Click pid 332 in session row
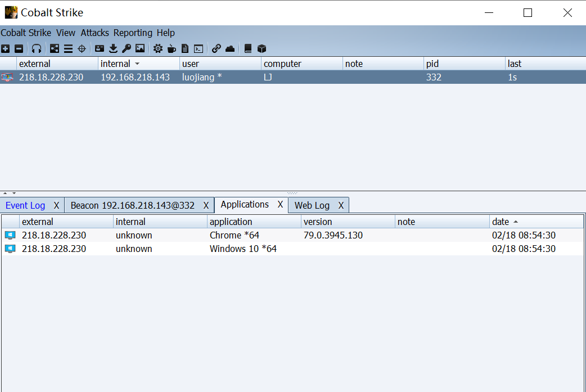The image size is (586, 392). (x=434, y=78)
